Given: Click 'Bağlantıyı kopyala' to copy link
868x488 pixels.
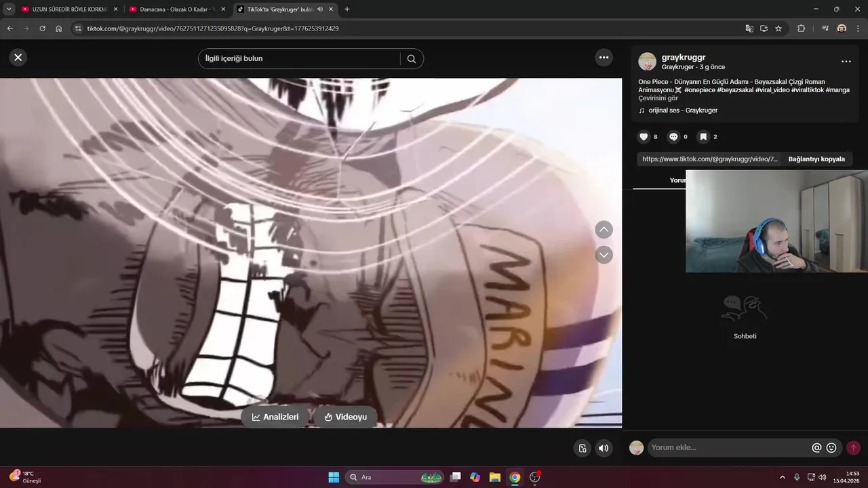Looking at the screenshot, I should tap(816, 159).
